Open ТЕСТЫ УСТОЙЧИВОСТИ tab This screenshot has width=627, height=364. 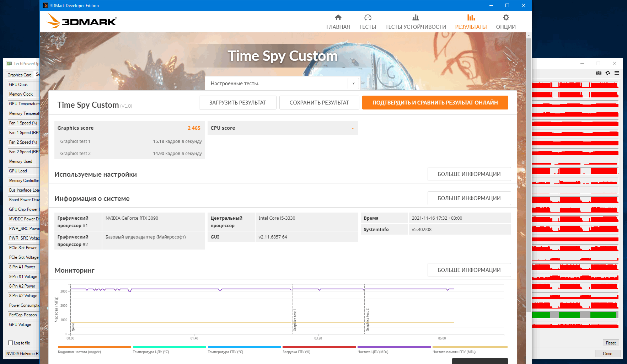(x=416, y=22)
